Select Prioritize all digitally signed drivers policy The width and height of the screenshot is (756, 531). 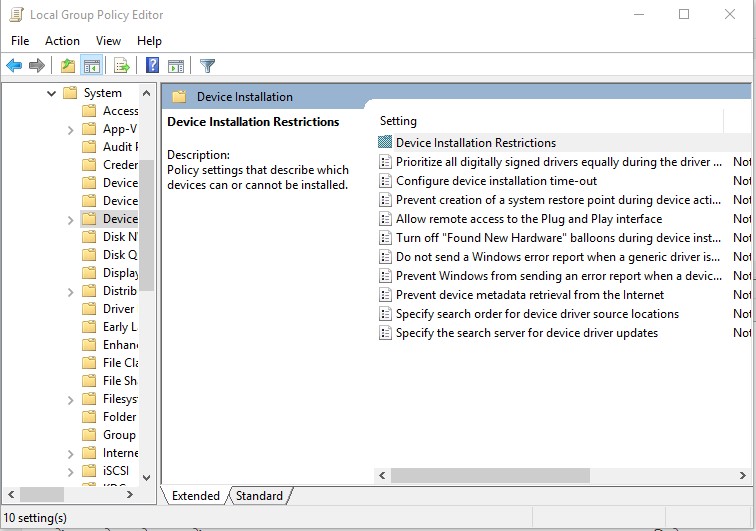click(x=558, y=162)
